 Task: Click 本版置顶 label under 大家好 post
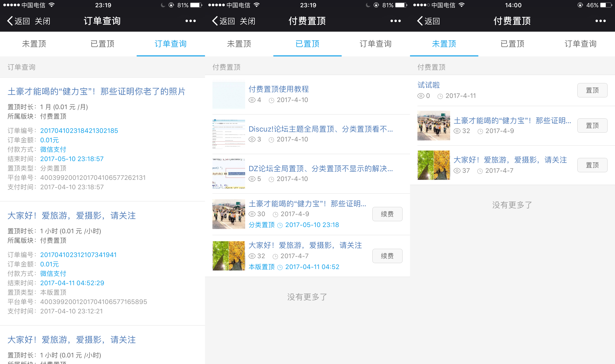[x=261, y=267]
